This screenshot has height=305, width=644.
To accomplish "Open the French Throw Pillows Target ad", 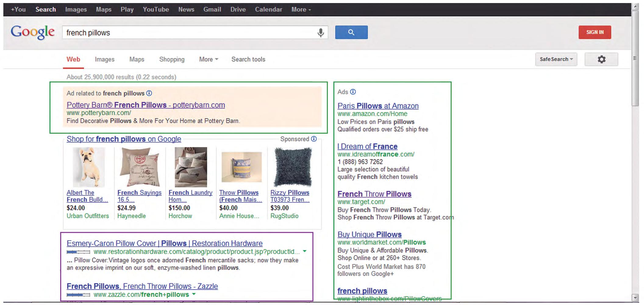I will coord(374,194).
